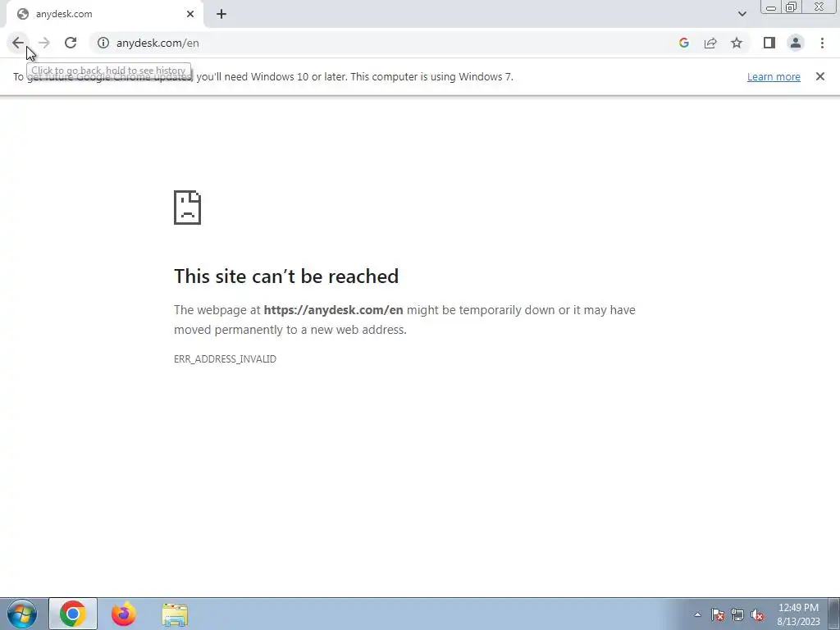The image size is (840, 630).
Task: Open Windows Explorer from the taskbar
Action: point(175,614)
